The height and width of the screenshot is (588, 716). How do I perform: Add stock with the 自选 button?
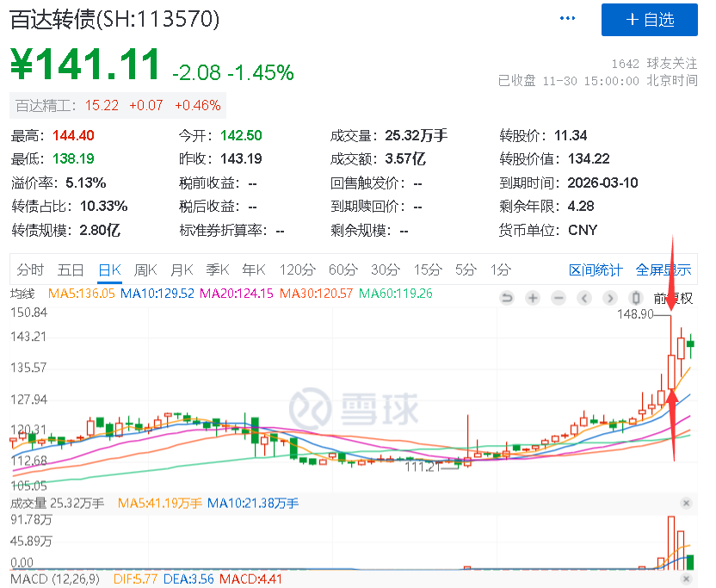650,20
